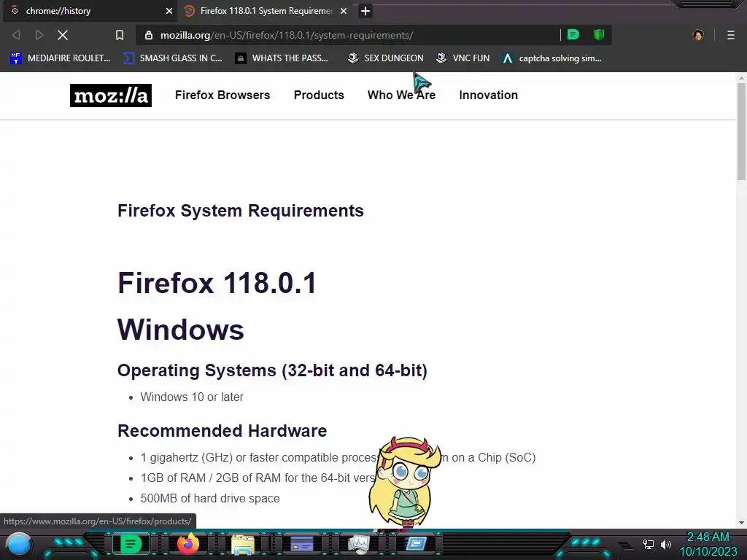Click the Firefox 118.0.1 heading
Viewport: 747px width, 560px height.
217,283
